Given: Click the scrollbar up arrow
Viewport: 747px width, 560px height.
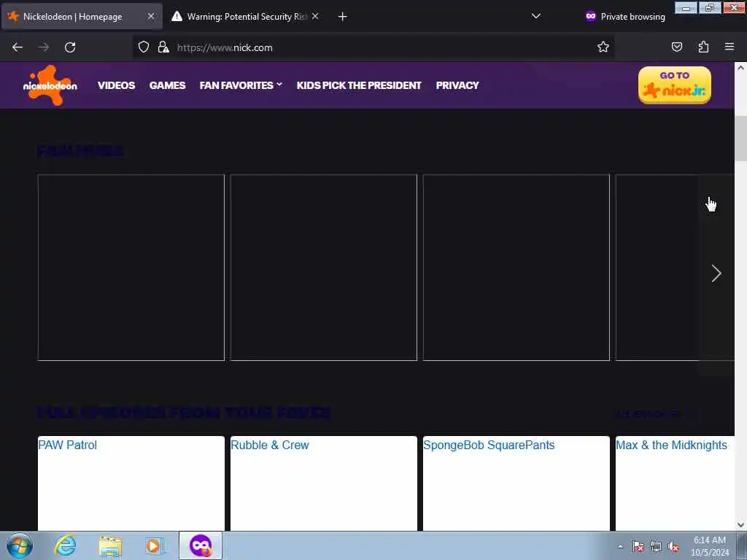Looking at the screenshot, I should pos(740,68).
